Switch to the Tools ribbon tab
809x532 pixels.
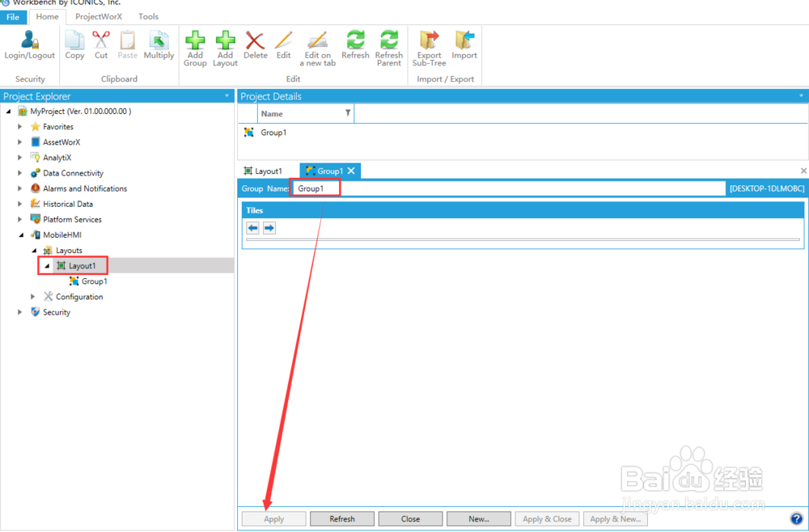148,16
